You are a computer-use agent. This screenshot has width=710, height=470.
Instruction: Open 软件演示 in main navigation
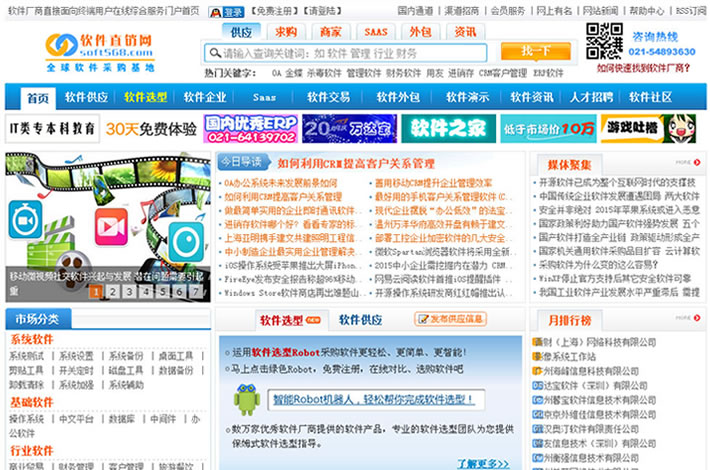[467, 97]
